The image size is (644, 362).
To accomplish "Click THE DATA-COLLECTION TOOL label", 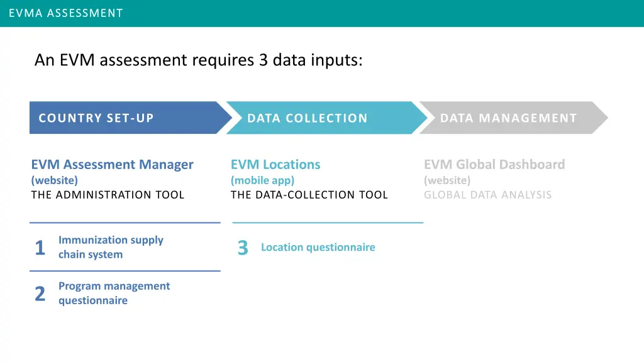I will (x=309, y=195).
